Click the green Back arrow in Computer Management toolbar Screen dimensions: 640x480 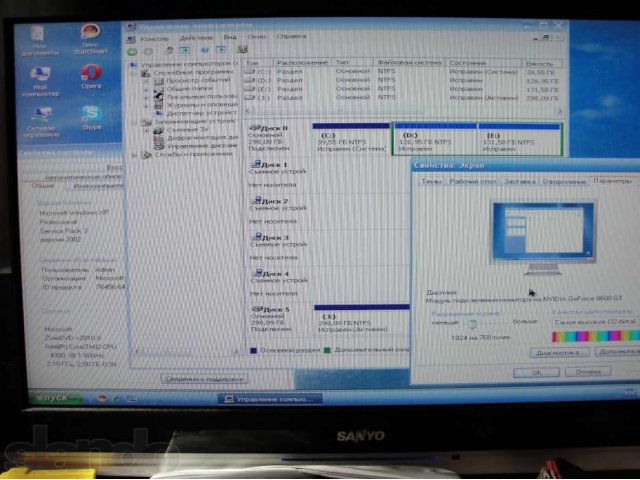132,52
